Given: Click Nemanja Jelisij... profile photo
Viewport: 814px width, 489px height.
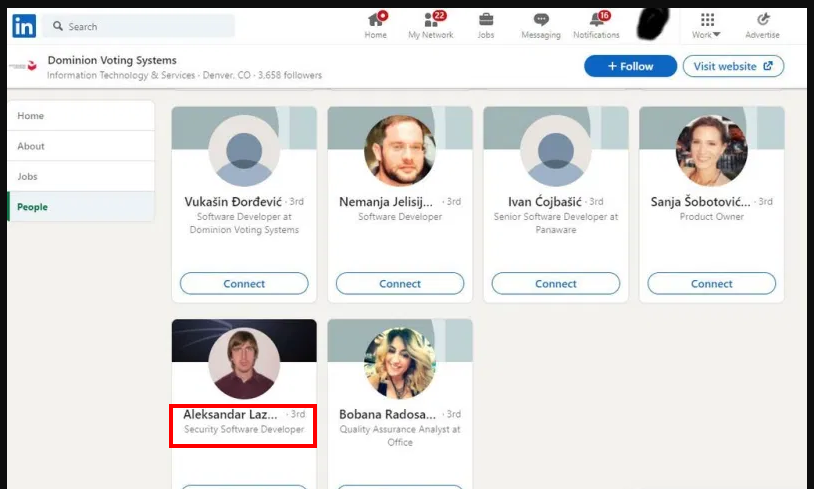Looking at the screenshot, I should [400, 151].
